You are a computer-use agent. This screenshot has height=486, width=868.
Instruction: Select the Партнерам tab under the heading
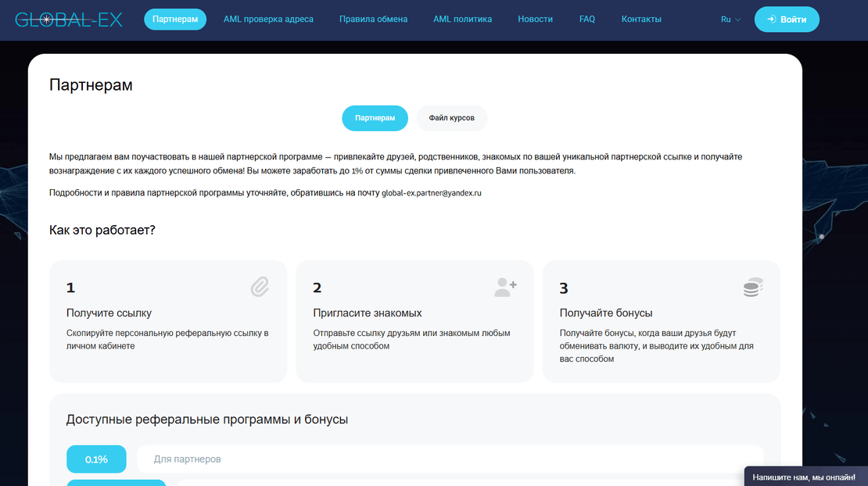[375, 118]
